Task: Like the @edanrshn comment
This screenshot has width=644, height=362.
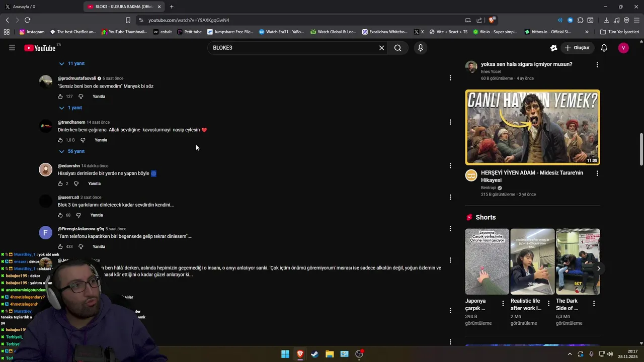Action: [x=60, y=184]
